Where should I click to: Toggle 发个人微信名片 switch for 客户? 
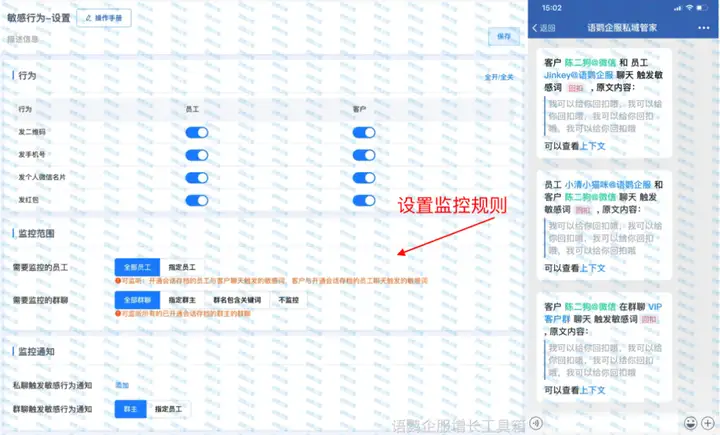(364, 178)
